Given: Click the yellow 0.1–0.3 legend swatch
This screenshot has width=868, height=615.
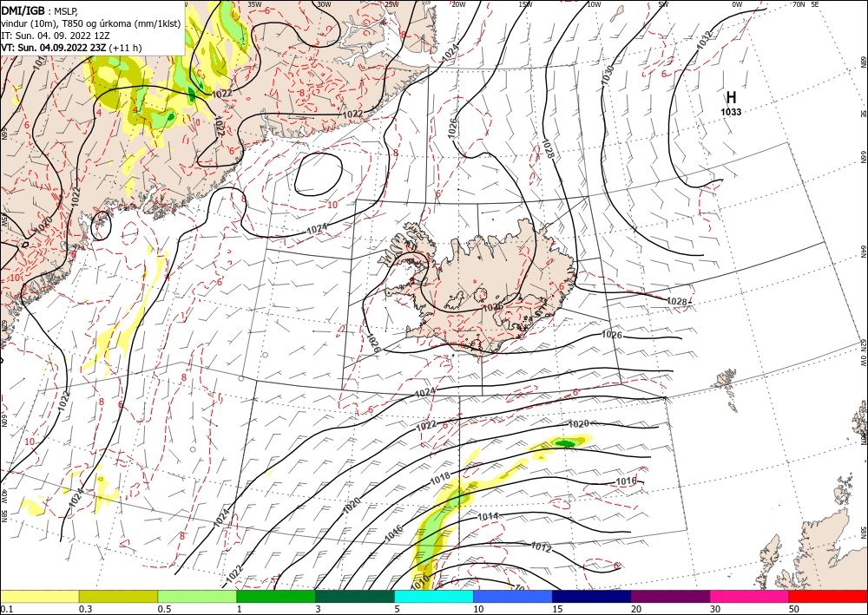Looking at the screenshot, I should click(39, 596).
